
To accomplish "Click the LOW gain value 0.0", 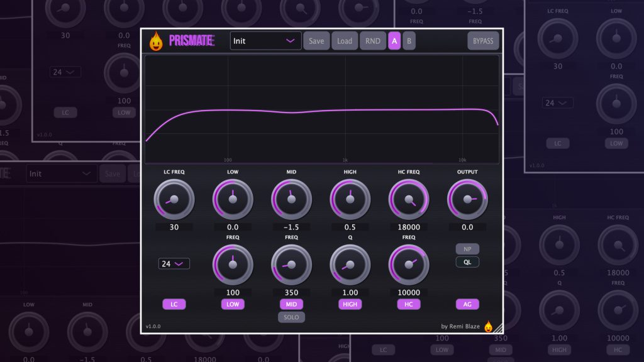I will (x=233, y=227).
